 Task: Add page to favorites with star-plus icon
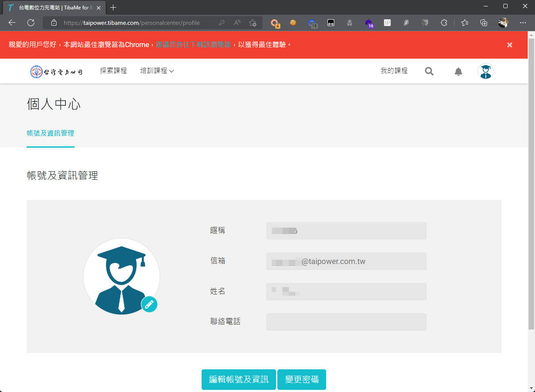253,23
